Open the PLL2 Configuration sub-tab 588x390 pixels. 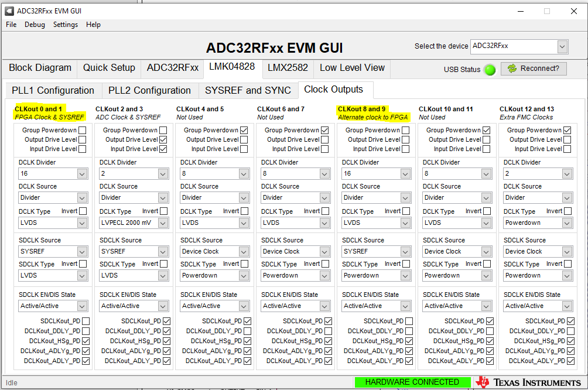click(149, 91)
